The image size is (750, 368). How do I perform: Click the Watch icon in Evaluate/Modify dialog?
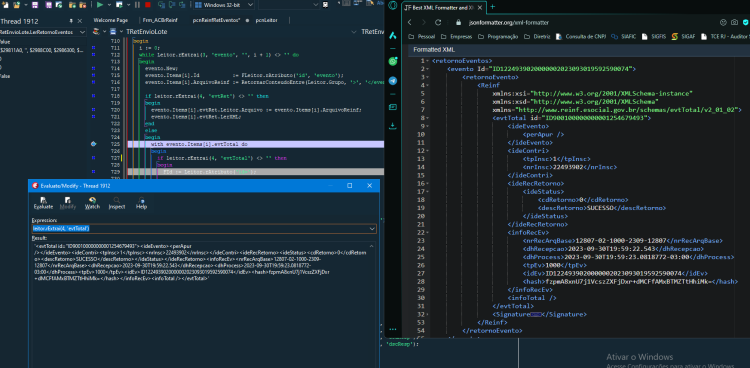[92, 202]
